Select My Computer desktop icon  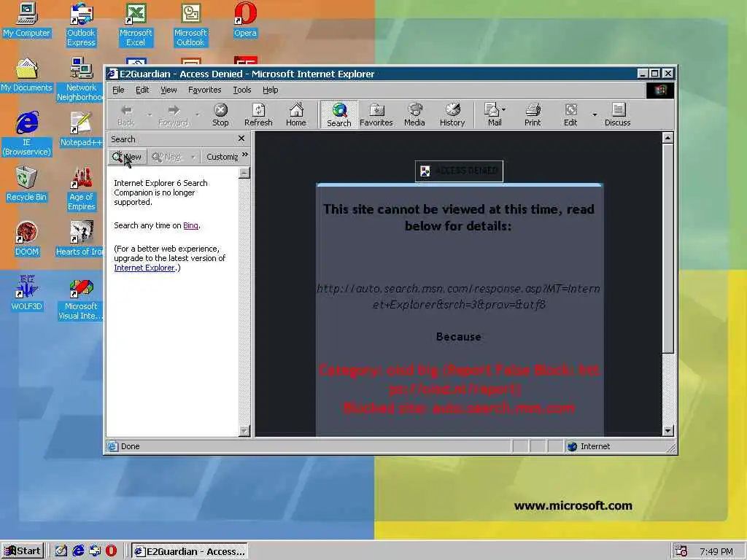click(x=27, y=20)
